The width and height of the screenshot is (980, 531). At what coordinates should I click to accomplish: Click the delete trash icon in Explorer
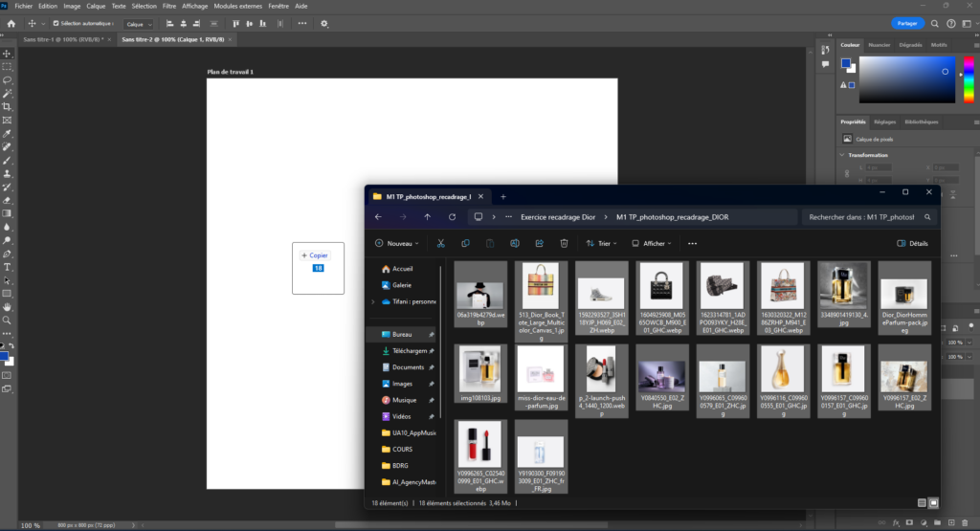coord(565,243)
